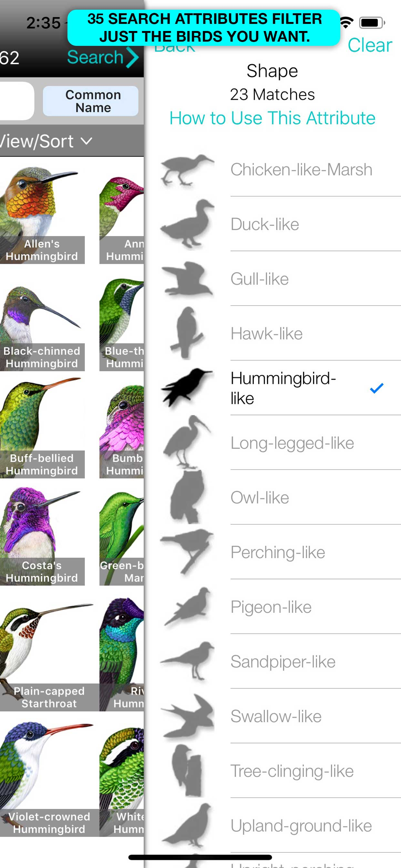Image resolution: width=401 pixels, height=868 pixels.
Task: Uncheck the Hummingbird-like blue checkmark
Action: point(376,388)
